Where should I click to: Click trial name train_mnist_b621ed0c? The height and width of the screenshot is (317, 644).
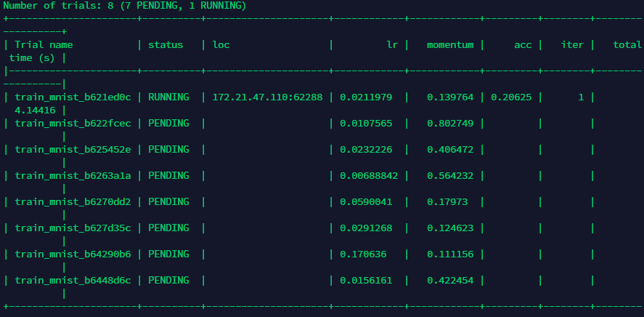(73, 97)
